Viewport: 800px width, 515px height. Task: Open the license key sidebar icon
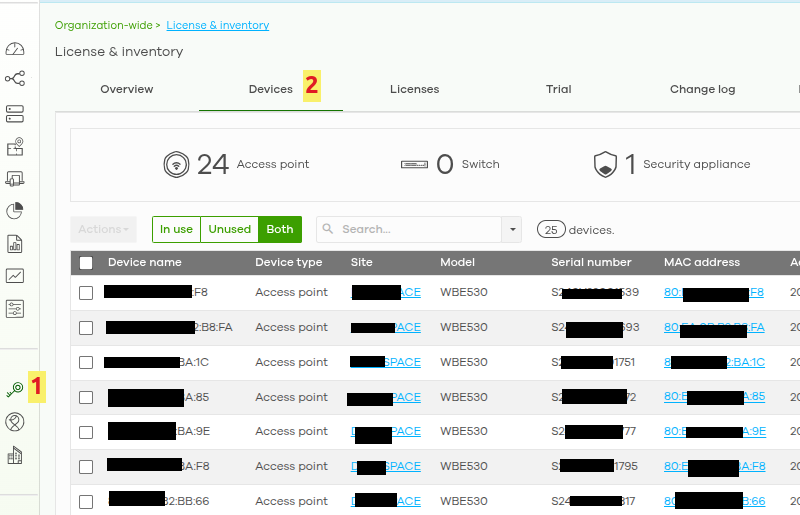pos(15,389)
